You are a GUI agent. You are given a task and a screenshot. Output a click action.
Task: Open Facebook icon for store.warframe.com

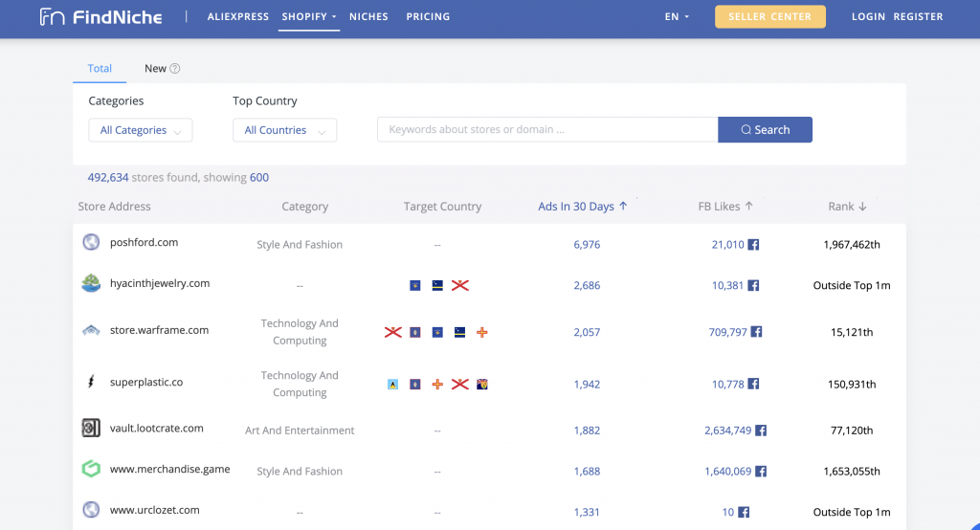756,332
